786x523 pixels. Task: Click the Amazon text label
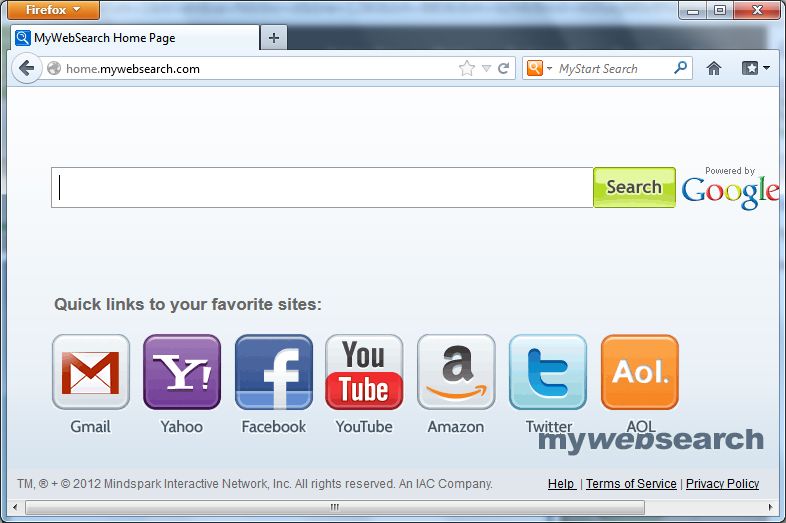pyautogui.click(x=456, y=427)
